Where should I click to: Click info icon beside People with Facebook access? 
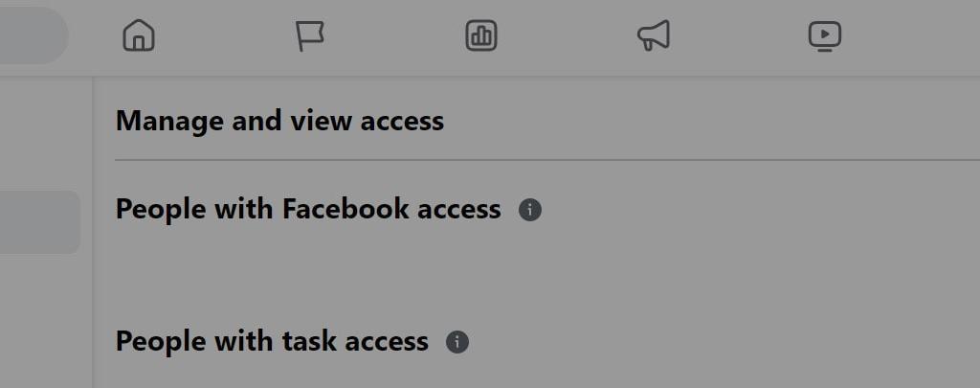point(530,210)
